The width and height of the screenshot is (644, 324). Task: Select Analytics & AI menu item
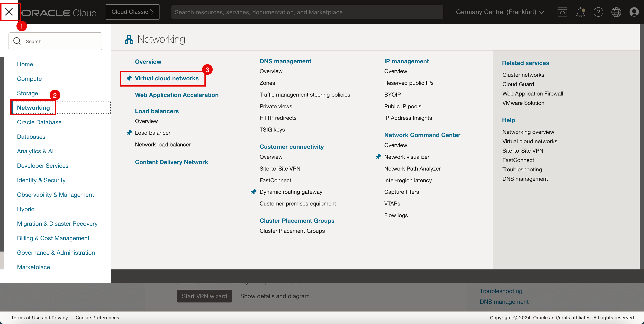point(35,151)
